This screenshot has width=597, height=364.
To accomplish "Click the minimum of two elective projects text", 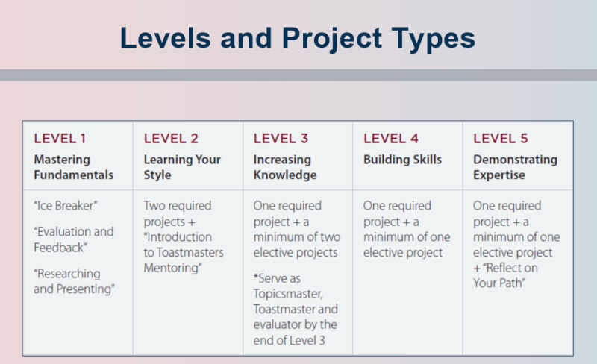I will coord(297,245).
